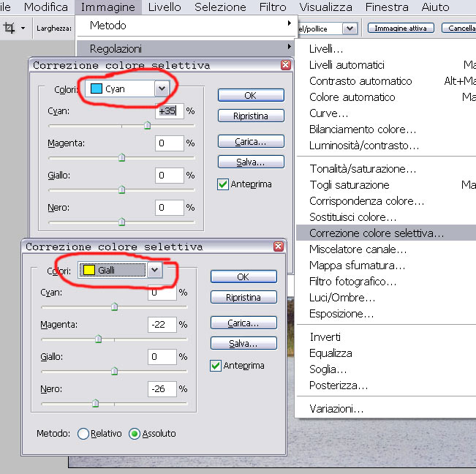Toggle Anteprima checkbox in the Gialli dialog

point(216,366)
